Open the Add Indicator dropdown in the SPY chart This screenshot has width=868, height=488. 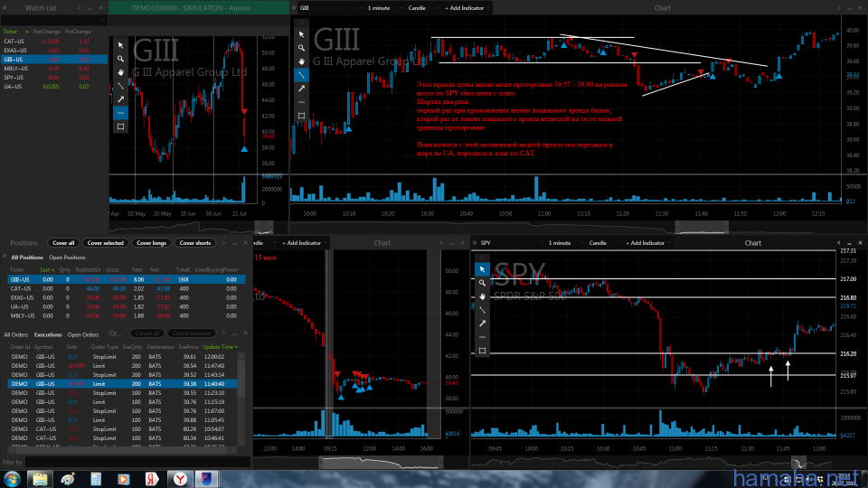(x=647, y=243)
